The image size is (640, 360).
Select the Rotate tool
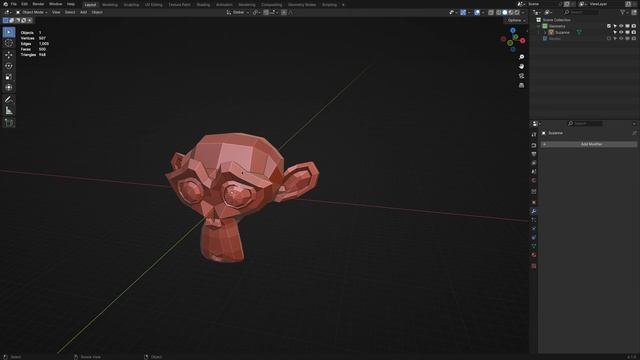pyautogui.click(x=9, y=66)
